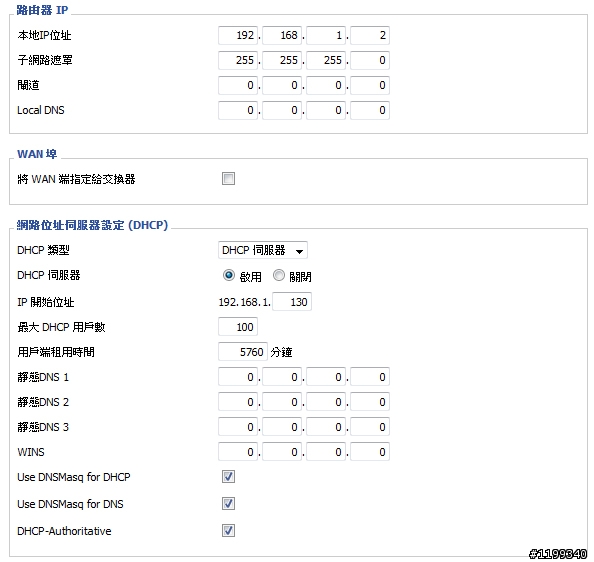This screenshot has width=594, height=562.
Task: Select the 啟用 radio for DHCP server
Action: click(229, 275)
